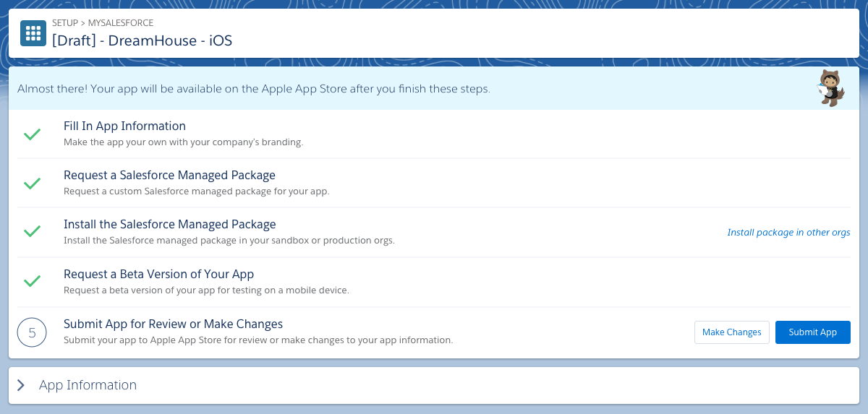Click the app launcher grid icon
This screenshot has width=868, height=414.
(33, 33)
